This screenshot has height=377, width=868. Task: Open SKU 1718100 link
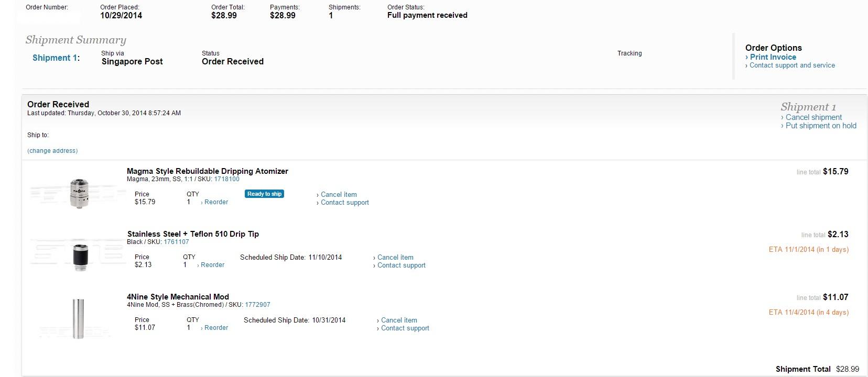[x=226, y=179]
